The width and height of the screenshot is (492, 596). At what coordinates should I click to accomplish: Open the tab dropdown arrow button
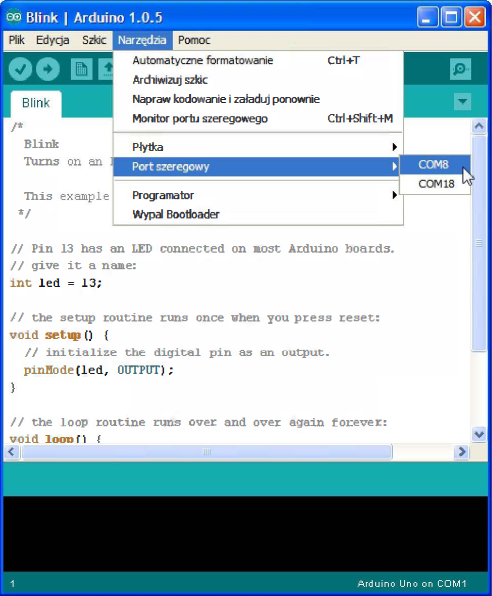click(x=462, y=101)
